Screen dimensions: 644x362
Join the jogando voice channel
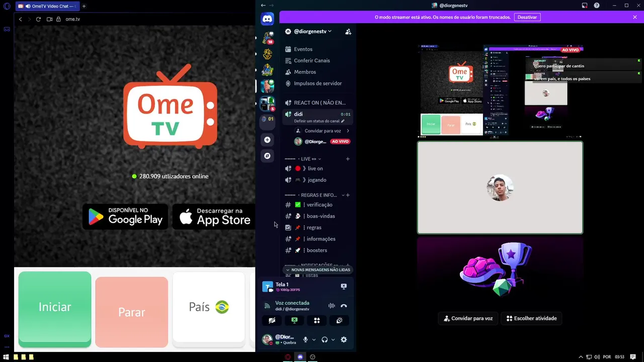pyautogui.click(x=317, y=180)
